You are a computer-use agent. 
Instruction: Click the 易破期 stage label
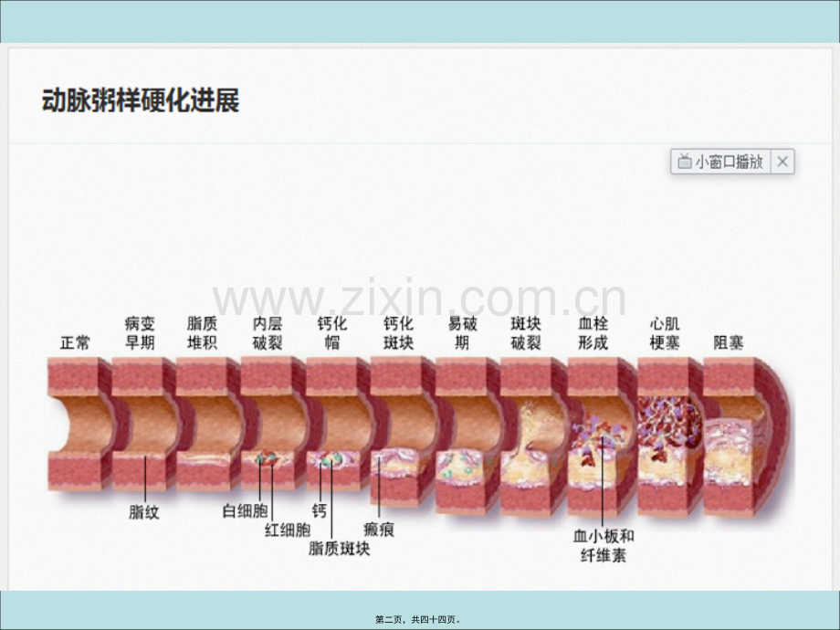(462, 333)
